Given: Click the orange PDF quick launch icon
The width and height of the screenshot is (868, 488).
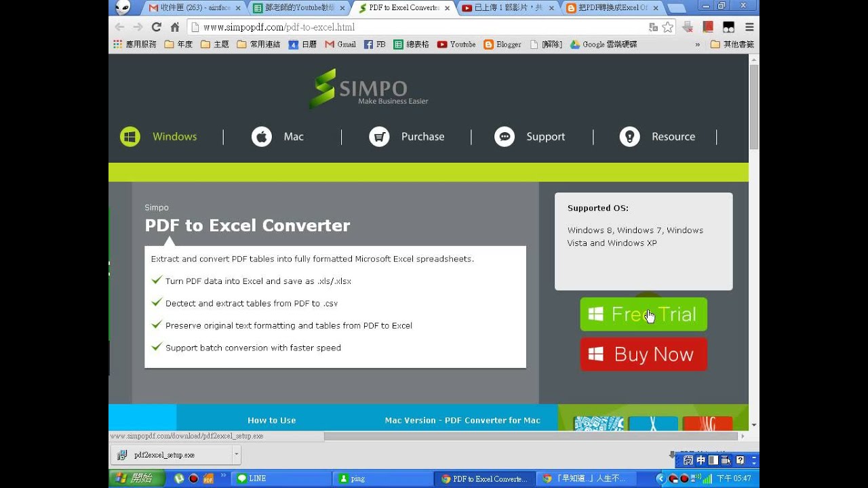Looking at the screenshot, I should 208,479.
